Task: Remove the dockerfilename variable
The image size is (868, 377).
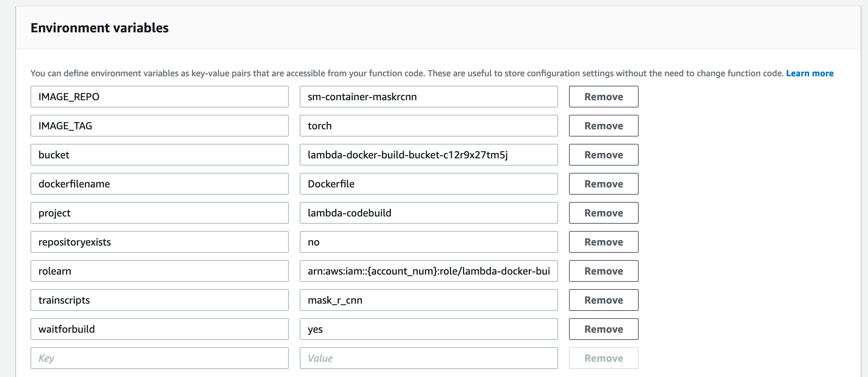Action: [603, 184]
